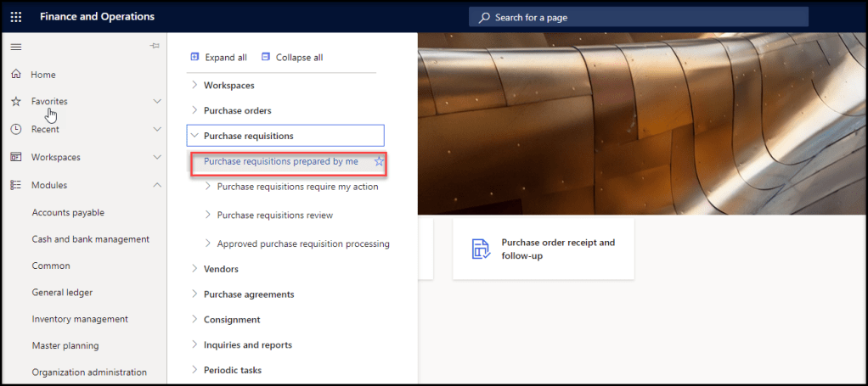Viewport: 868px width, 386px height.
Task: Click the Favorites star icon in sidebar
Action: coord(15,102)
